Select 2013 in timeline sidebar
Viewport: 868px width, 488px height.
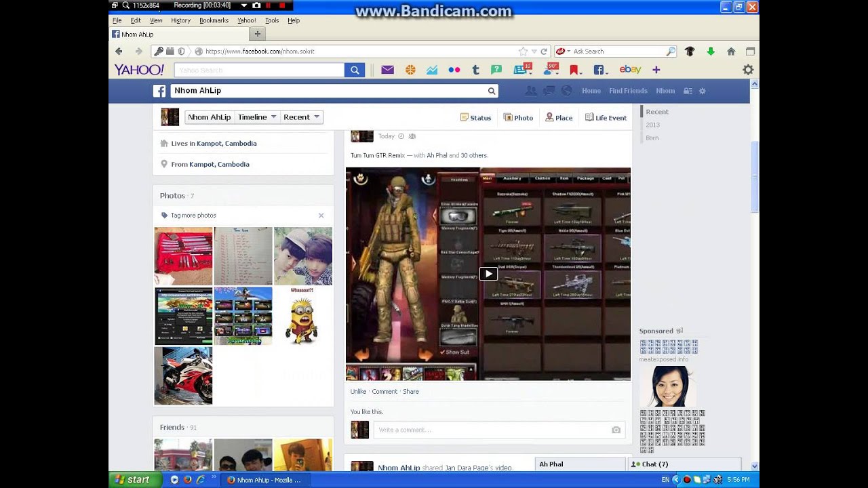click(652, 125)
